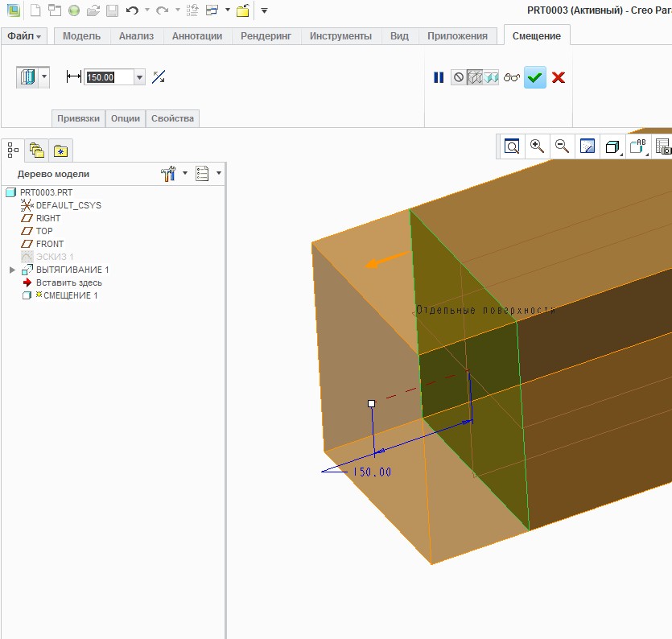Click the Windows switcher icon
The height and width of the screenshot is (639, 672).
click(212, 10)
